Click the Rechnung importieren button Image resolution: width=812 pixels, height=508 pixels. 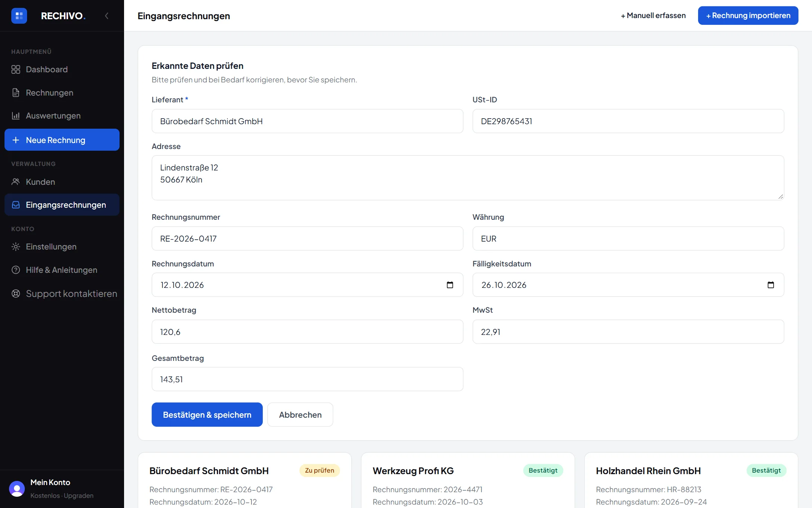point(748,15)
